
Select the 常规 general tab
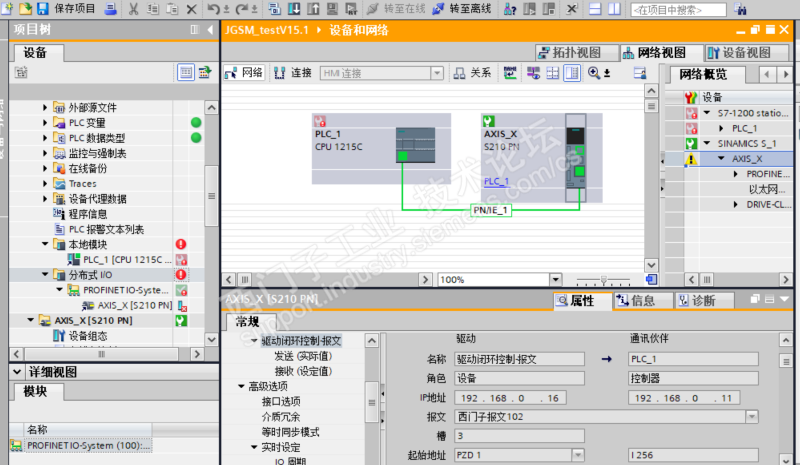tap(247, 322)
